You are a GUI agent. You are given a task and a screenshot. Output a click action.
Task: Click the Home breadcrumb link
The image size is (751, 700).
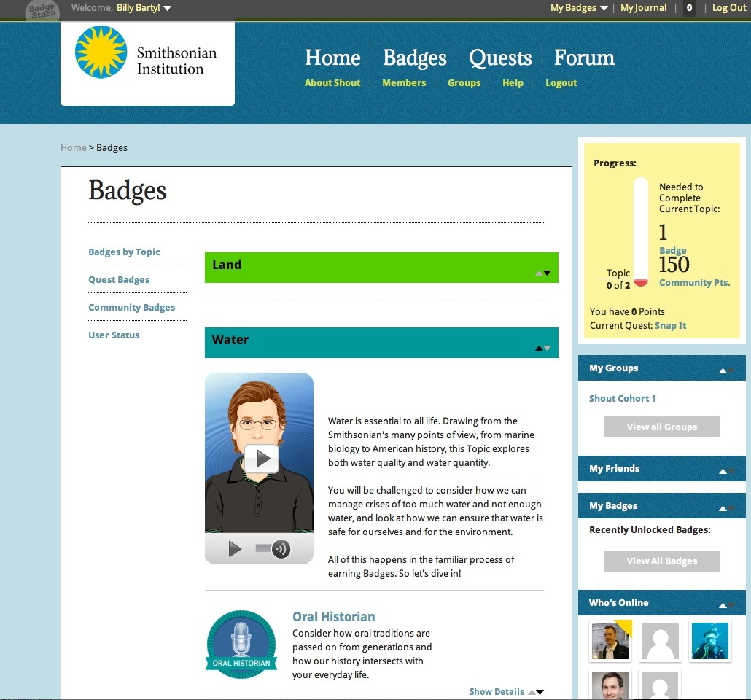[74, 147]
